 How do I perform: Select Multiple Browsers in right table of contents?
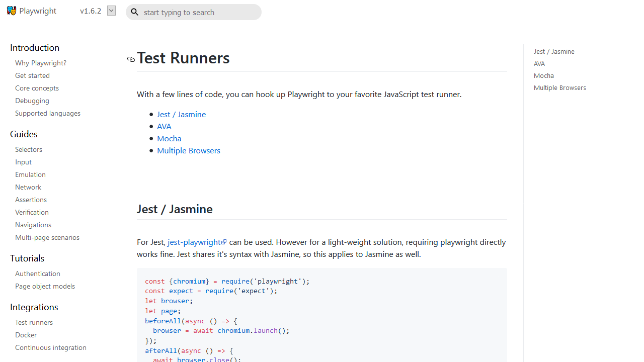(x=560, y=87)
